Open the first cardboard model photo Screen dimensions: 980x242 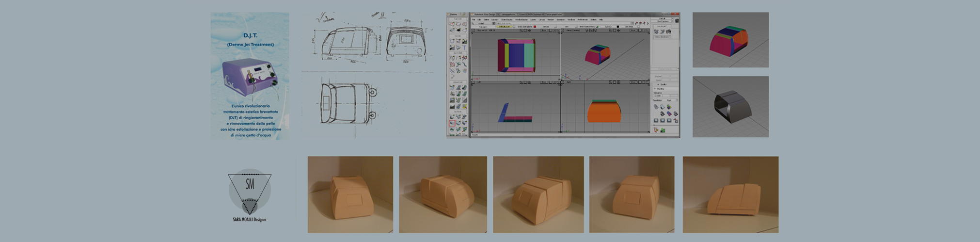pyautogui.click(x=350, y=194)
